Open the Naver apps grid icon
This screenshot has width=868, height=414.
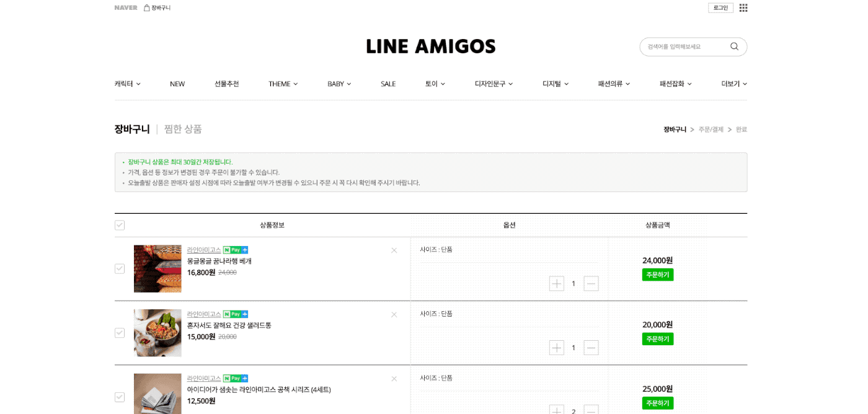click(x=743, y=8)
